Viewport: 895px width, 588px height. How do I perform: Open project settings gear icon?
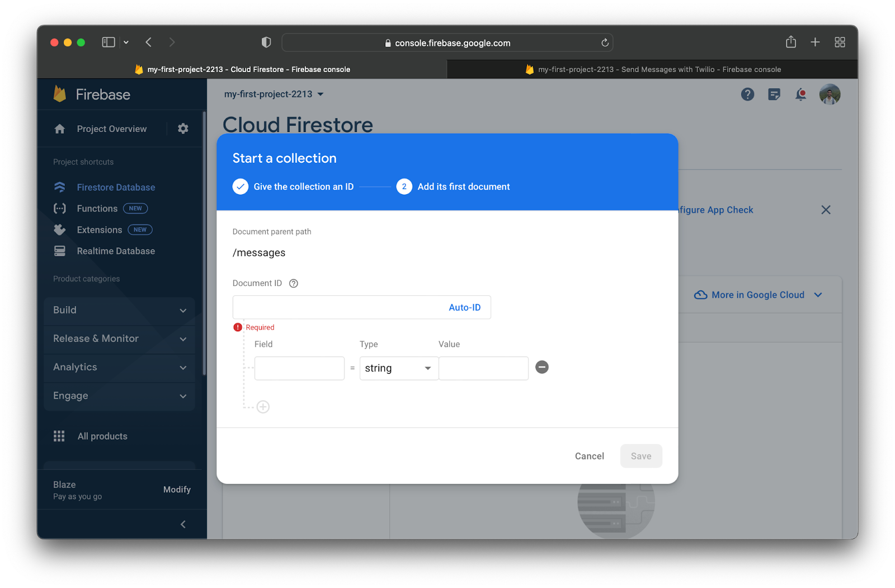pos(183,129)
